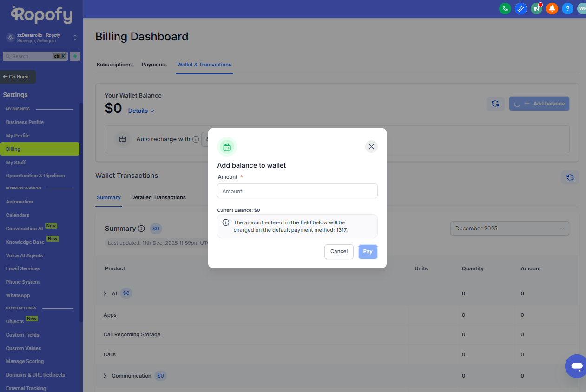This screenshot has width=586, height=392.
Task: Click the Summary info icon
Action: pos(141,229)
